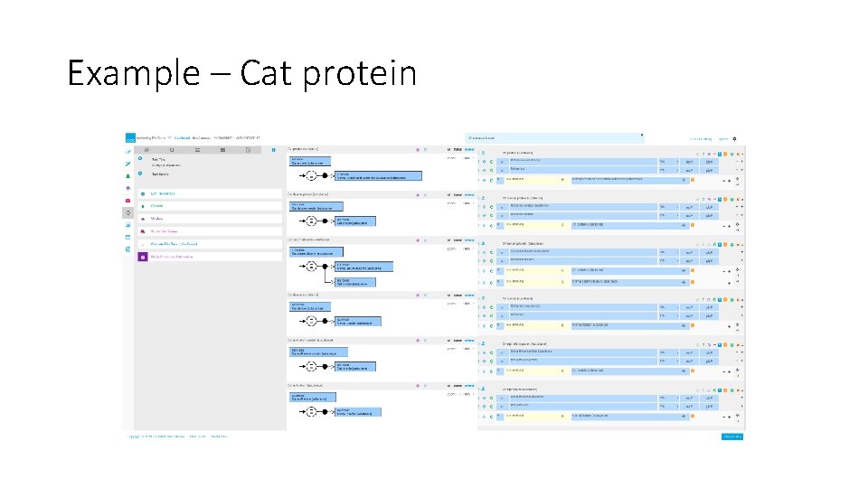
Task: Toggle the checkbox in second group's yellow row
Action: [x=498, y=224]
